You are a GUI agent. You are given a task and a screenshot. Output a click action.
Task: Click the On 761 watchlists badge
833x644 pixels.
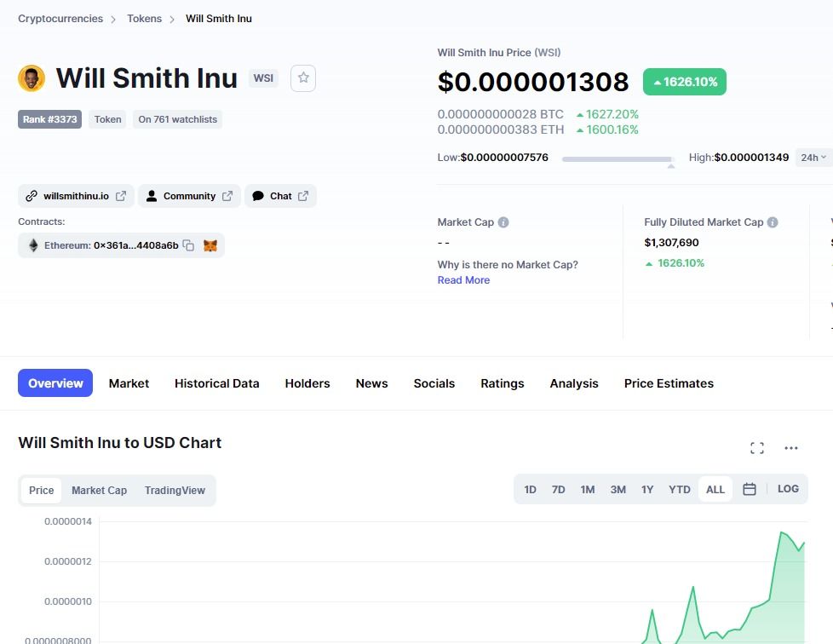click(177, 119)
